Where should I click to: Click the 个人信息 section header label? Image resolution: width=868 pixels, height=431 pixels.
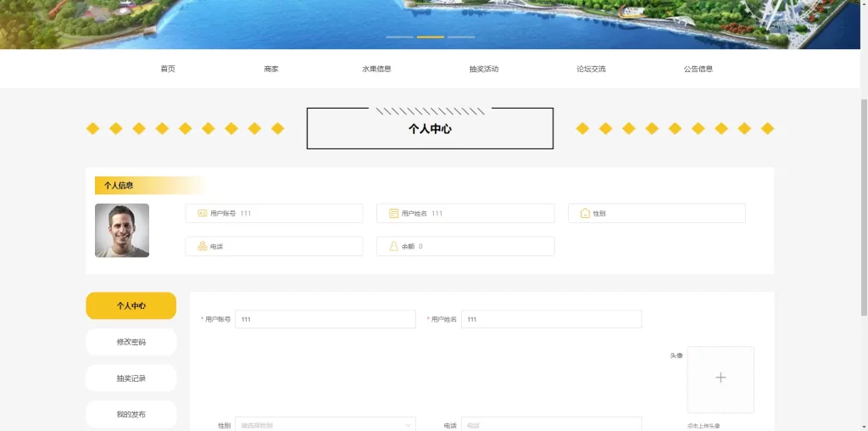[x=119, y=186]
